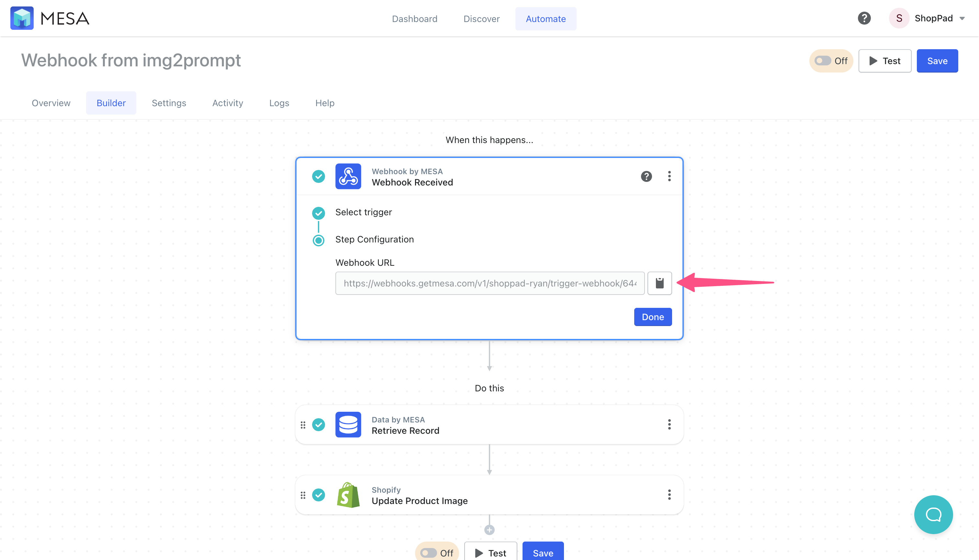Click the Retrieve Record check icon
979x560 pixels.
pos(318,425)
